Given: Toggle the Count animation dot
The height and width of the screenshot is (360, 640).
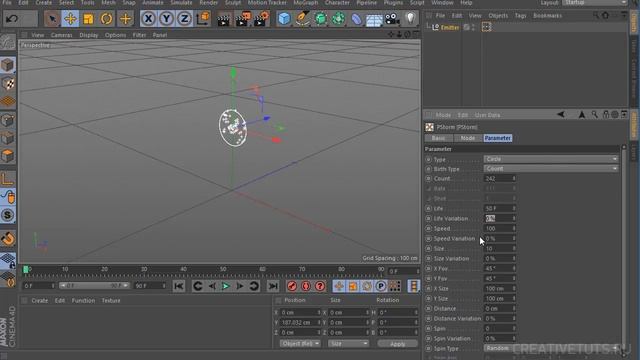Looking at the screenshot, I should click(428, 179).
